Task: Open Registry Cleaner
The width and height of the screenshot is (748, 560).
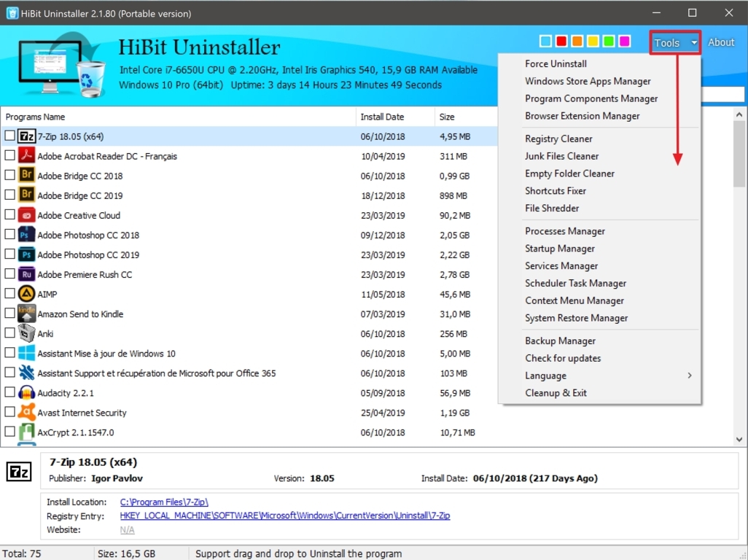Action: [x=558, y=139]
